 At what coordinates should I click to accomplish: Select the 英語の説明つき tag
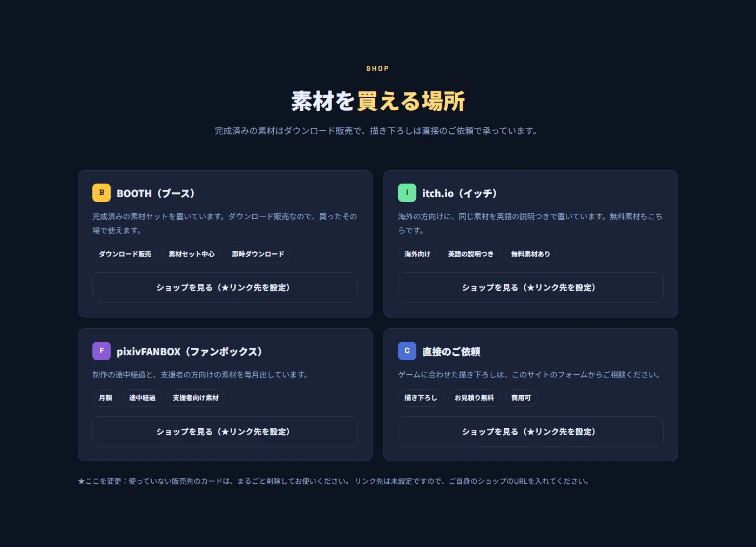(x=471, y=254)
